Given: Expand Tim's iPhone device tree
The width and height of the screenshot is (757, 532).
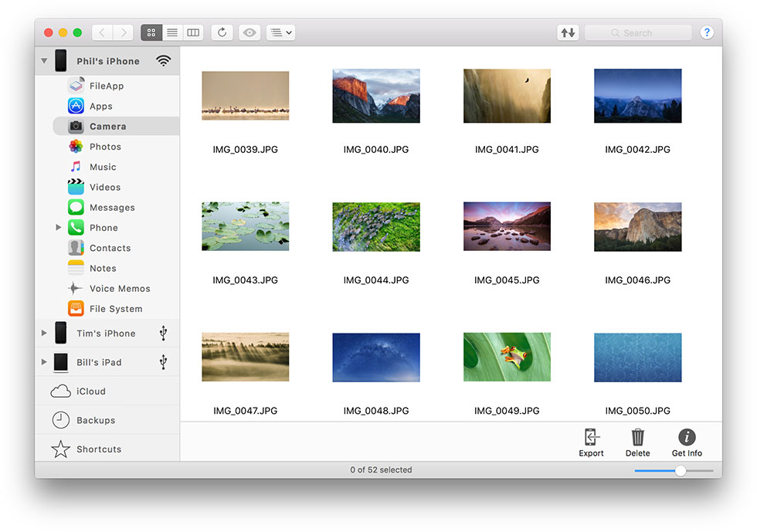Looking at the screenshot, I should click(44, 334).
